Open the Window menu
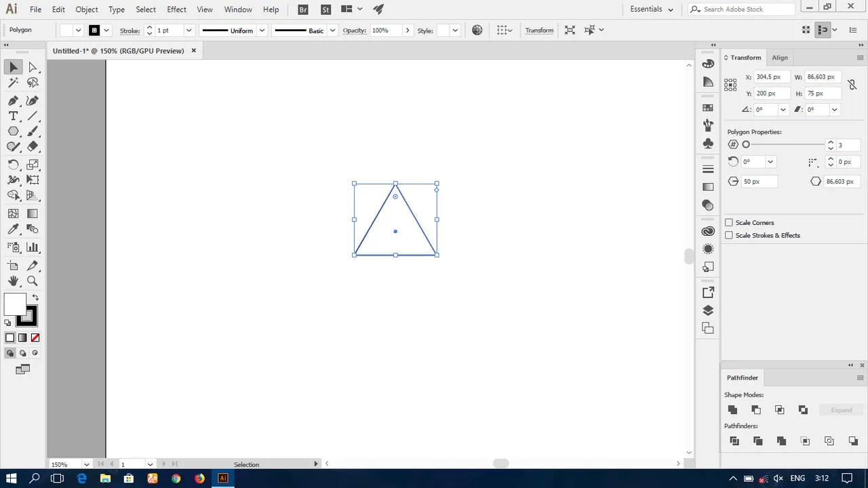Viewport: 868px width, 488px height. pyautogui.click(x=238, y=9)
